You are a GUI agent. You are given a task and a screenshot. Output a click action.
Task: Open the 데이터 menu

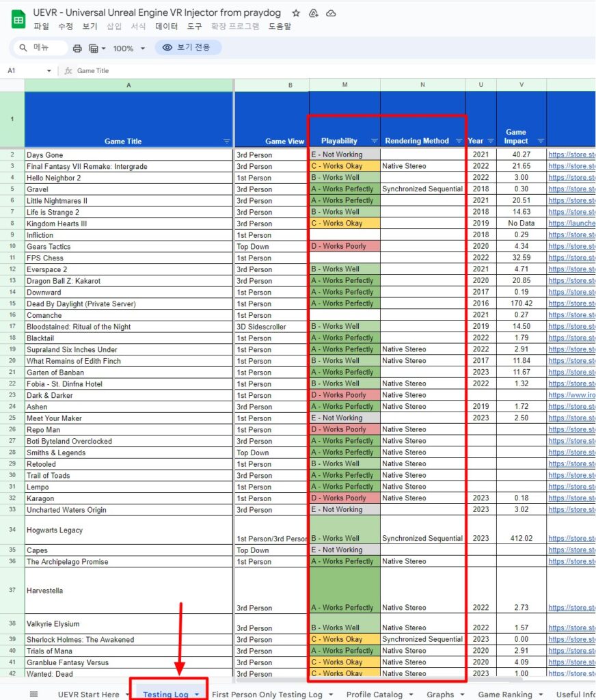pos(166,27)
